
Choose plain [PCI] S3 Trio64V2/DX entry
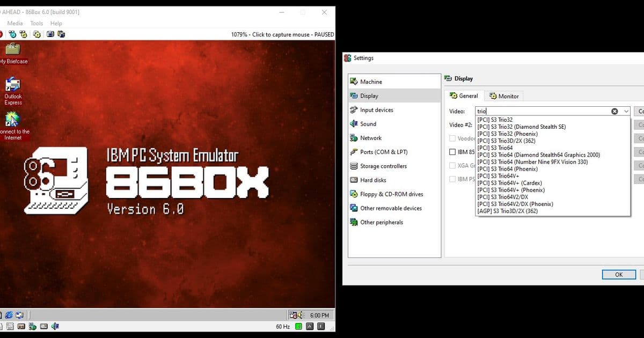click(553, 197)
